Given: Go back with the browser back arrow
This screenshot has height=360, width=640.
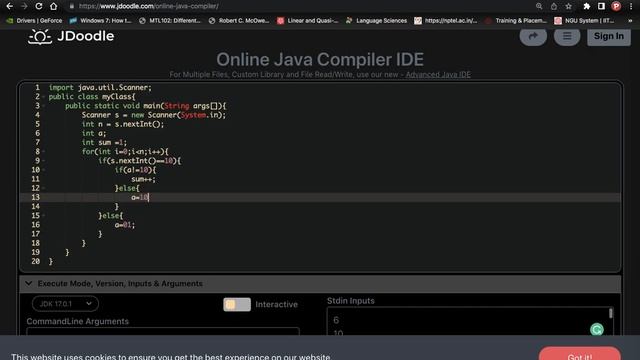Looking at the screenshot, I should click(9, 6).
